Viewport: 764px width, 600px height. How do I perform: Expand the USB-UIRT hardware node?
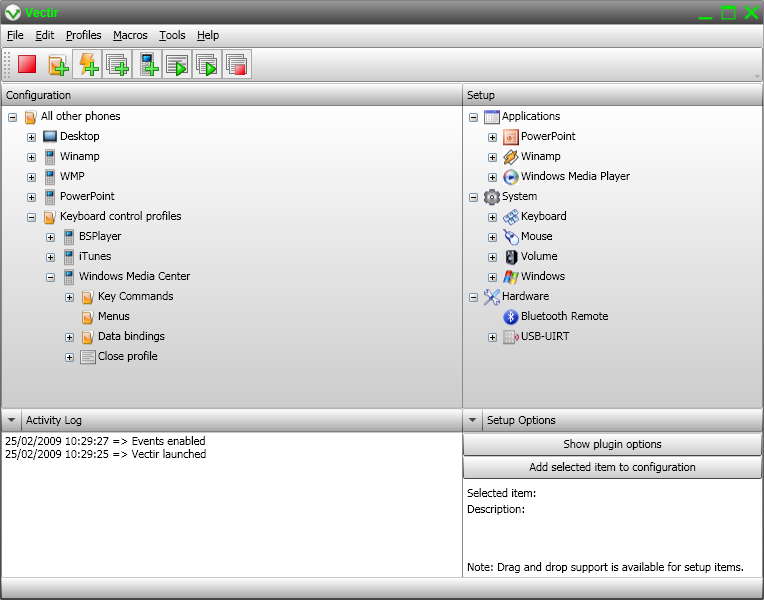click(x=493, y=337)
